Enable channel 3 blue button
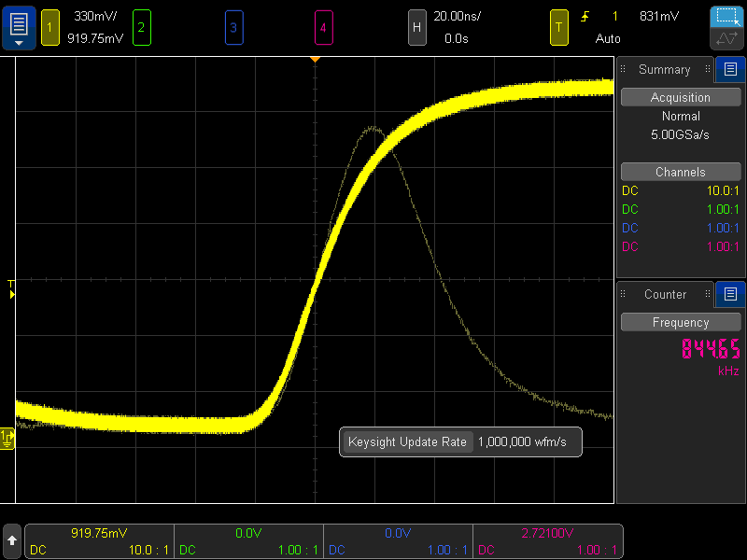Image resolution: width=747 pixels, height=560 pixels. pos(233,27)
